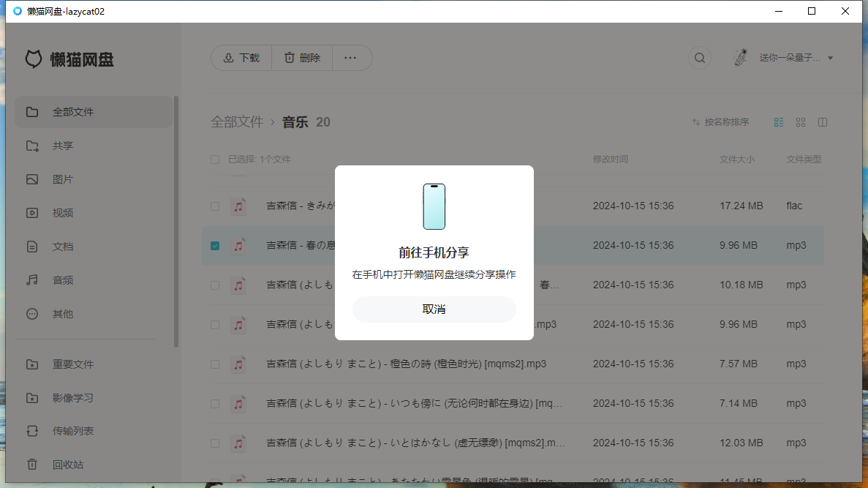
Task: Click music icon of 17.24 MB flac file
Action: tap(238, 206)
